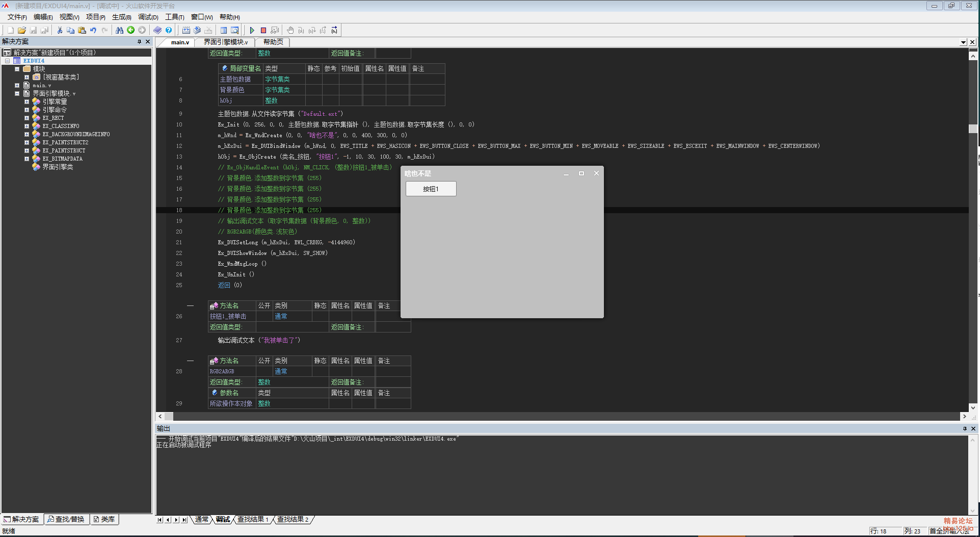This screenshot has width=980, height=537.
Task: Click the magnifier preview window icon
Action: pos(235,30)
